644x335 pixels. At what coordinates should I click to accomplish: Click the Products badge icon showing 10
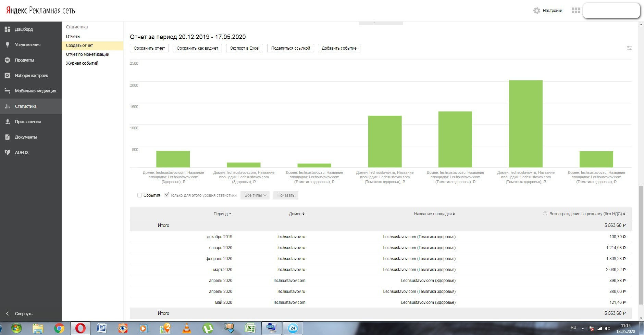point(7,60)
